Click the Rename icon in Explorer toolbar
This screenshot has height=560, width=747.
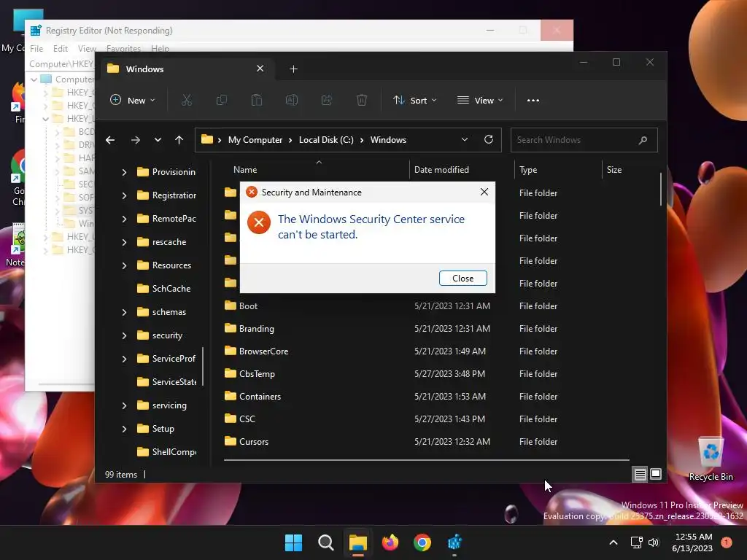[292, 101]
